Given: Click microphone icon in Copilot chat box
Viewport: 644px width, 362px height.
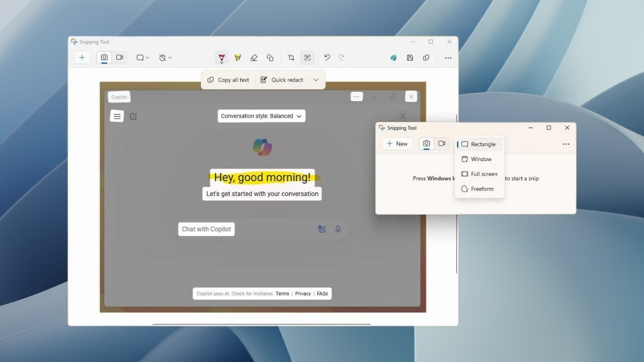Looking at the screenshot, I should (338, 229).
